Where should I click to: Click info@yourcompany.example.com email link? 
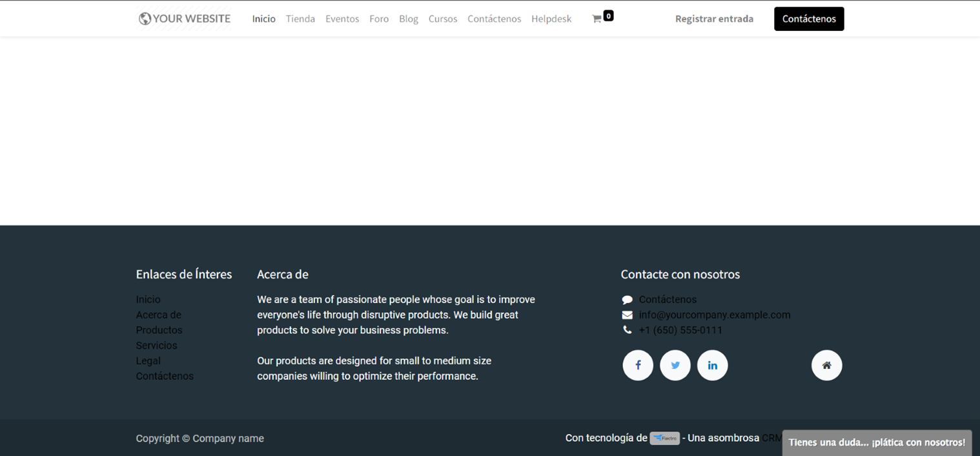click(714, 315)
